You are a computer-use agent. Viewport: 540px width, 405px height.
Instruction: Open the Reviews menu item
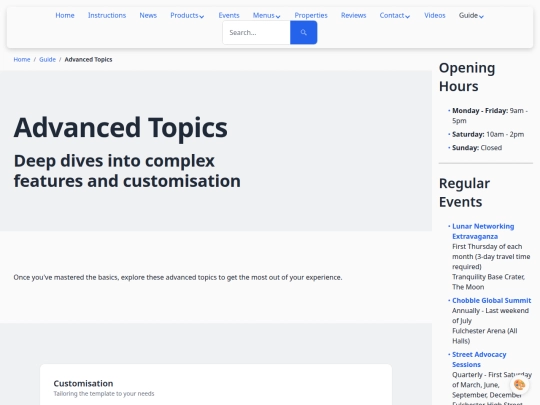353,15
